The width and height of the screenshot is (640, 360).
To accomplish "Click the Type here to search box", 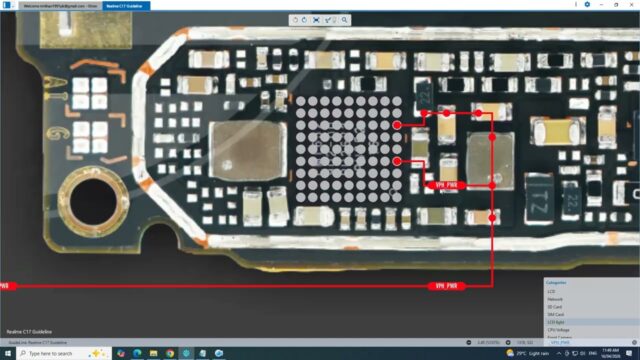I will [64, 353].
